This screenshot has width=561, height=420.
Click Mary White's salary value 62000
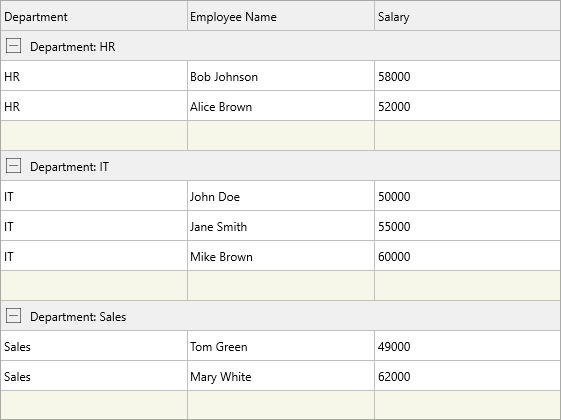[x=394, y=376]
